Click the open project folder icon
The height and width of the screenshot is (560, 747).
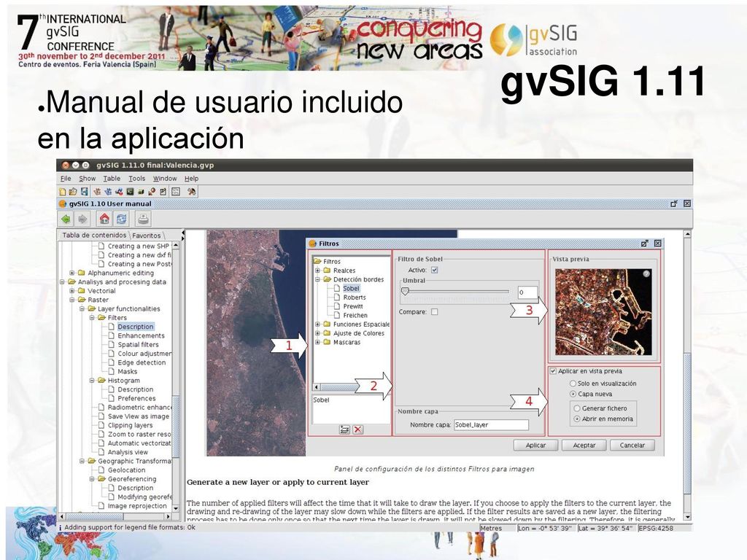point(73,192)
